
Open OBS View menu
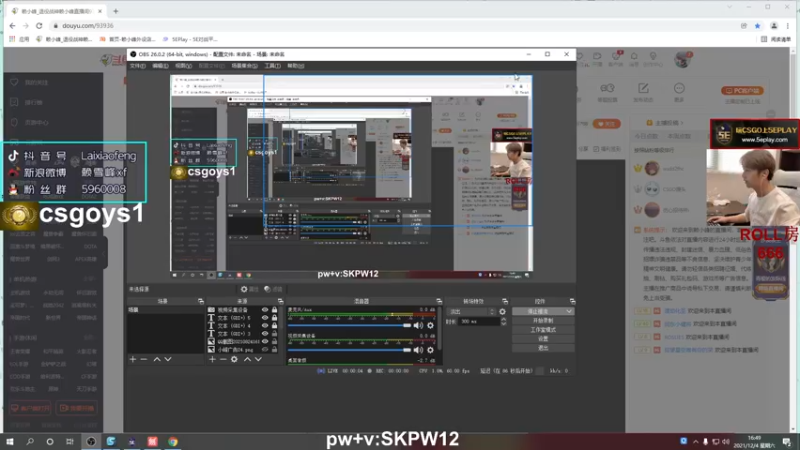click(x=183, y=66)
